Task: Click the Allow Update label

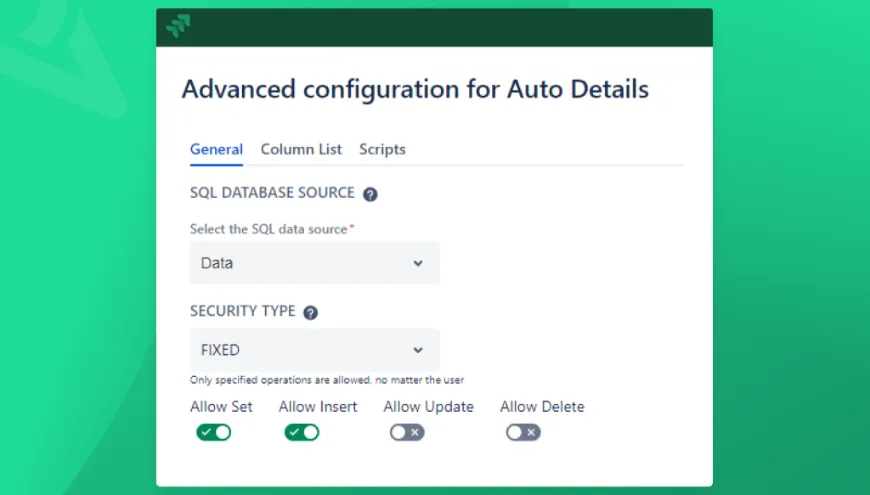Action: [428, 407]
